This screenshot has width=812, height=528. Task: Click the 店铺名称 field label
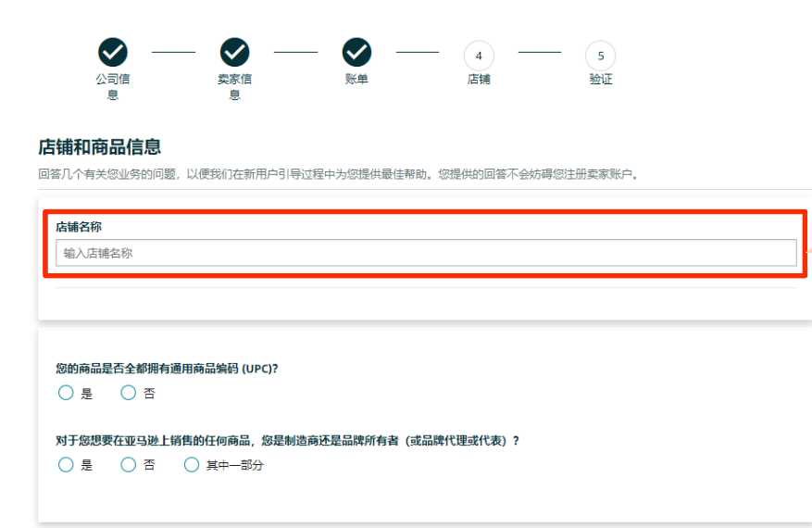tap(79, 226)
